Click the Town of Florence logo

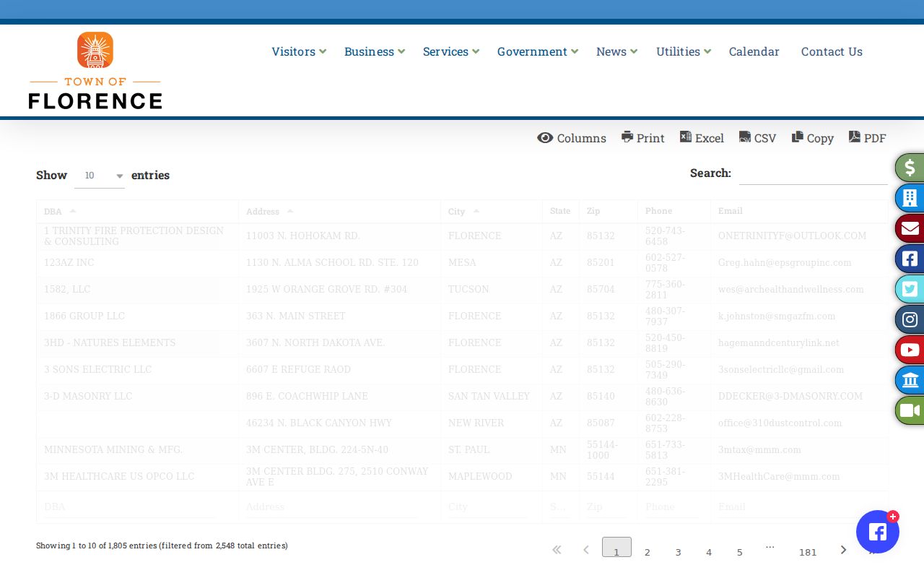95,71
